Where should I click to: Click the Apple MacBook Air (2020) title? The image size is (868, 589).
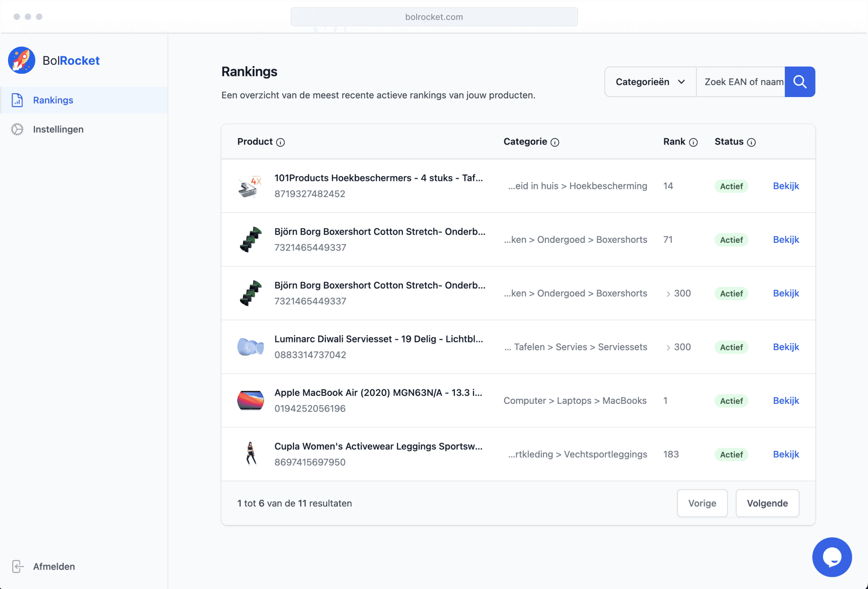click(x=378, y=393)
